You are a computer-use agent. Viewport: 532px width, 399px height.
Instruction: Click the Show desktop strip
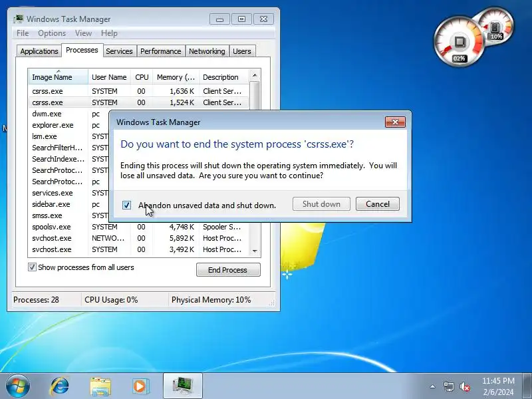pyautogui.click(x=527, y=386)
